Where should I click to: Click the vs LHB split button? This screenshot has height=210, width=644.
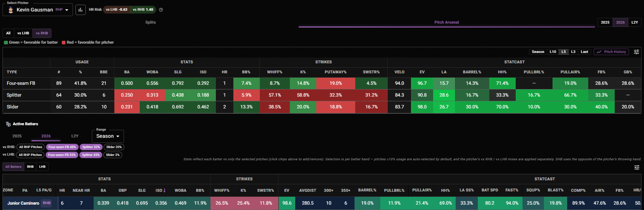pyautogui.click(x=23, y=33)
